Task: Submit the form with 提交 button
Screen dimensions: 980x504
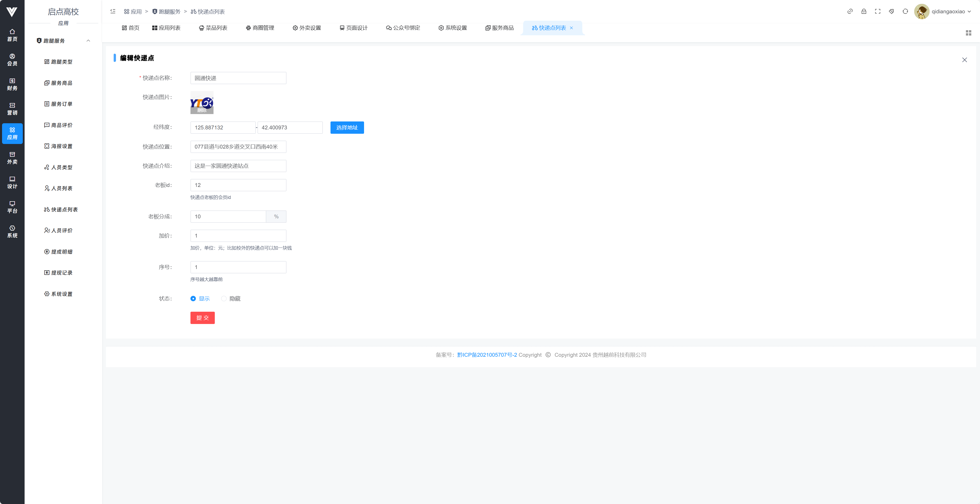Action: click(203, 318)
